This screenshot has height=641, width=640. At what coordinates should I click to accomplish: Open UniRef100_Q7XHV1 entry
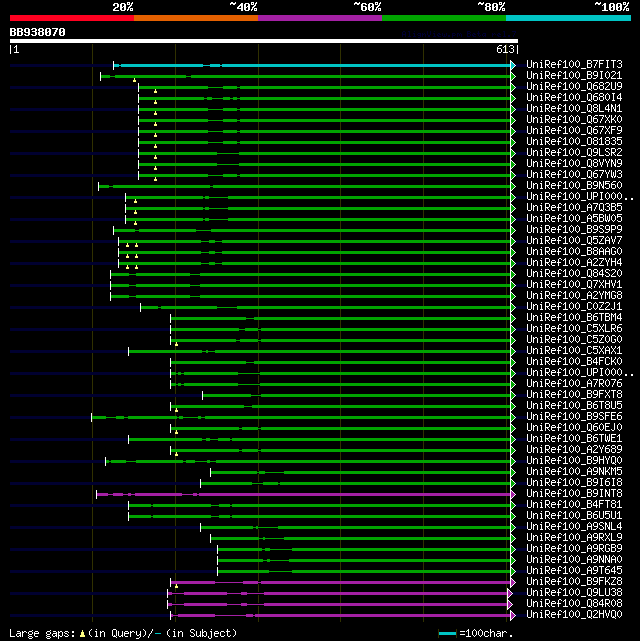(x=574, y=285)
